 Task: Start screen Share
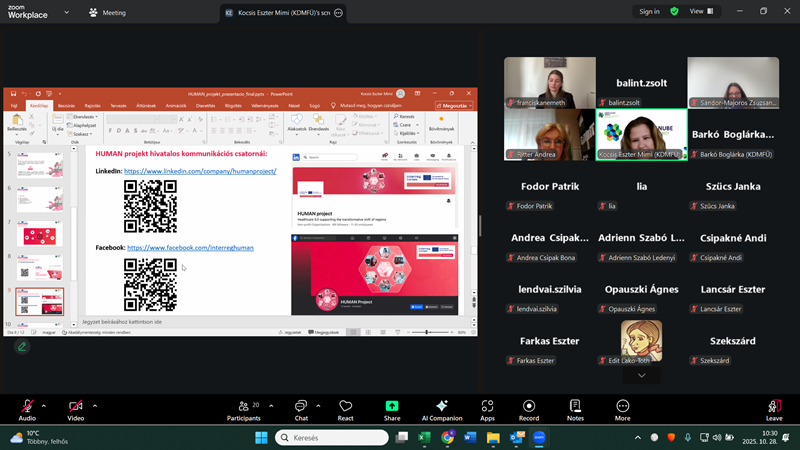pos(392,408)
